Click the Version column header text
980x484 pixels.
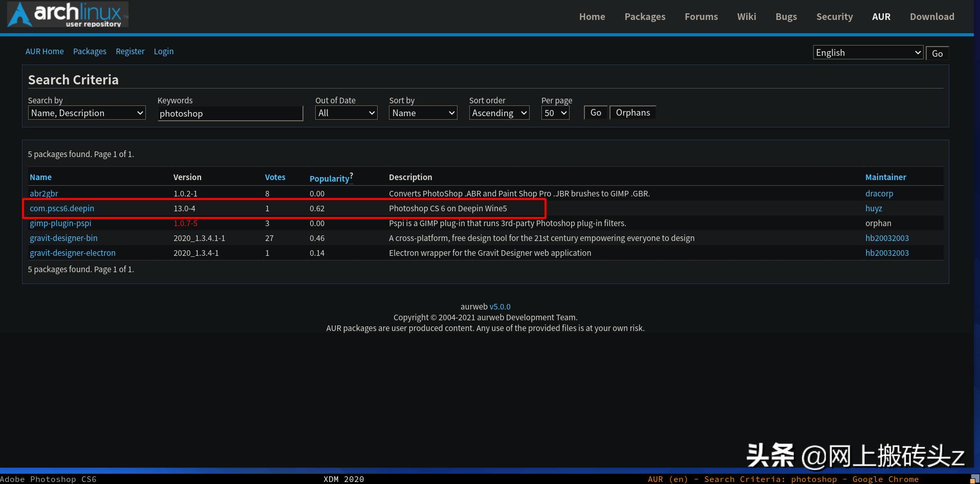[187, 177]
